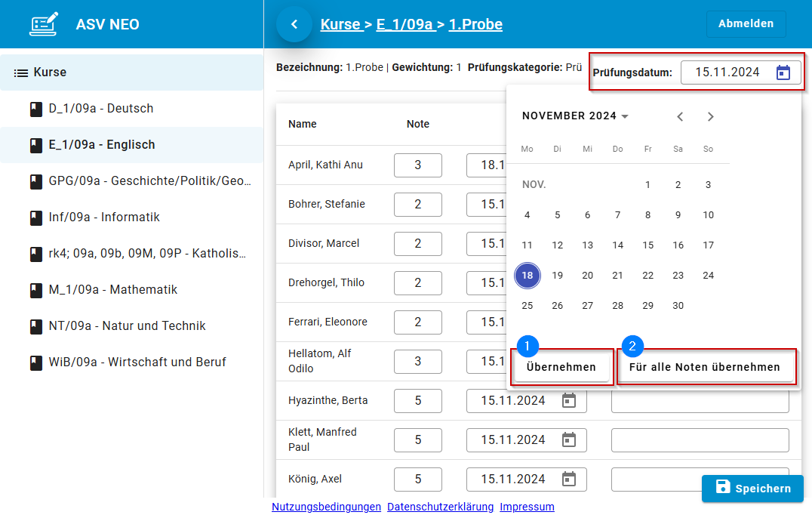Click the Note column header
The height and width of the screenshot is (515, 812).
click(418, 124)
